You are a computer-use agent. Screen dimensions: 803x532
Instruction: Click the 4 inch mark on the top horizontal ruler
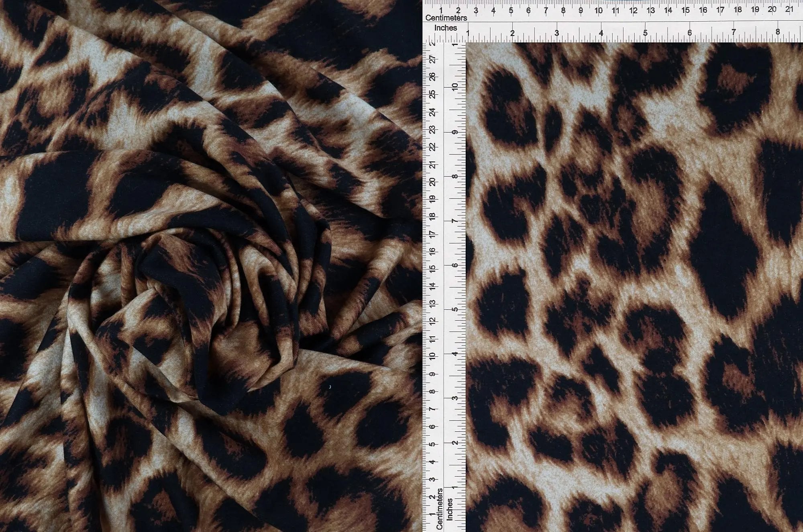point(601,33)
